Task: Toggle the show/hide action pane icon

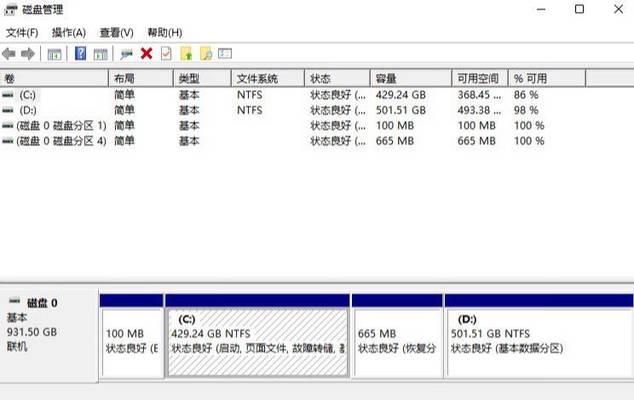Action: 100,54
